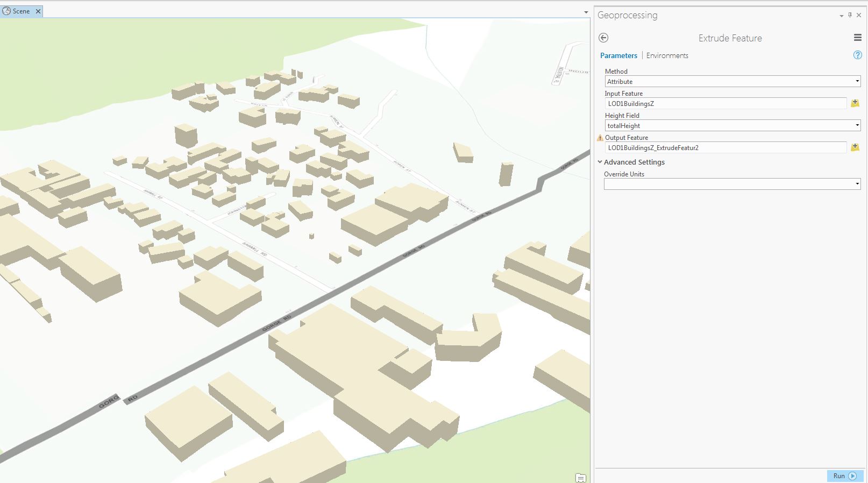
Task: Open the Height Field dropdown totalHeight
Action: click(732, 125)
